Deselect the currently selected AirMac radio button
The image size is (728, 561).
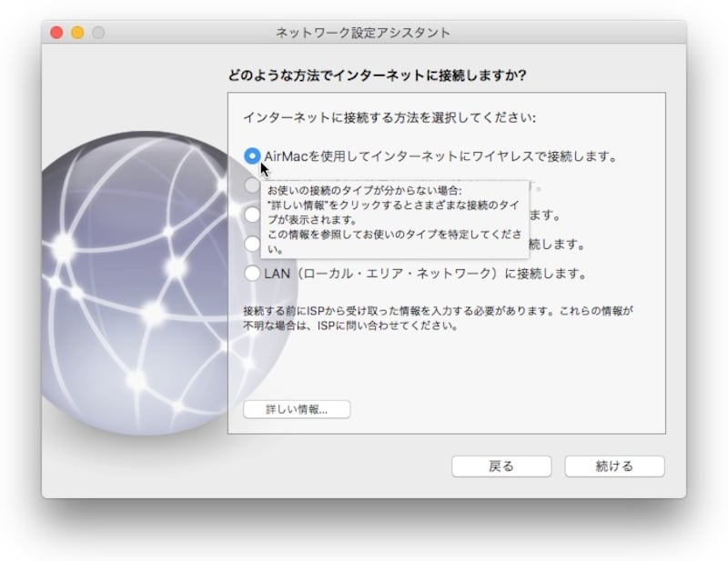pyautogui.click(x=250, y=155)
